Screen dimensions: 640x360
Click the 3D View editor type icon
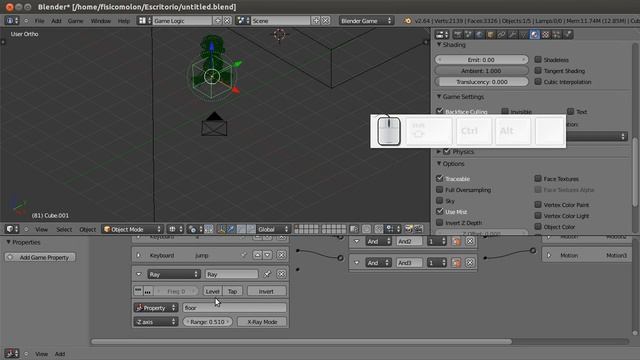click(x=12, y=229)
